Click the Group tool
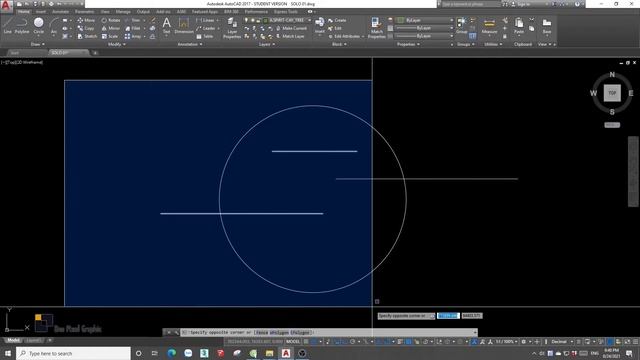 click(462, 25)
